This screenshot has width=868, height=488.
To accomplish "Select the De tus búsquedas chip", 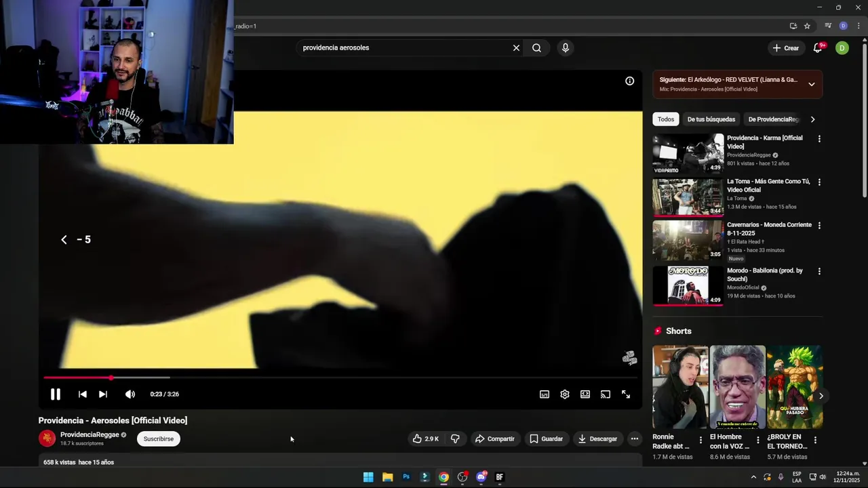I will pos(711,119).
